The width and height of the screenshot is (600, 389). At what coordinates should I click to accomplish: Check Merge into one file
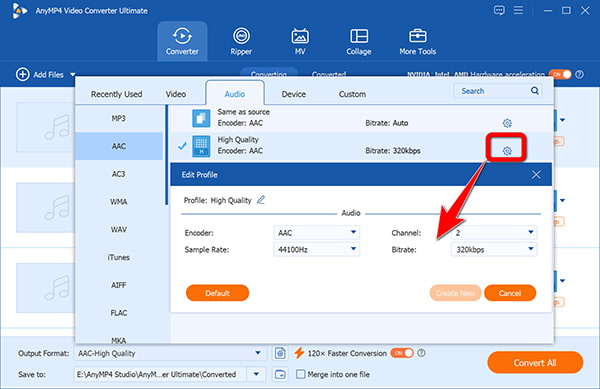tap(301, 374)
